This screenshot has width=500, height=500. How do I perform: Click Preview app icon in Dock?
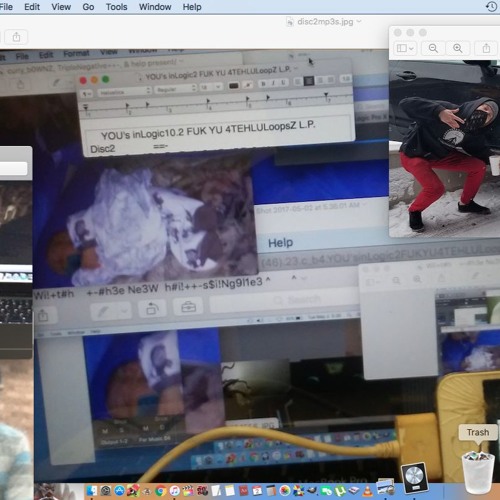pyautogui.click(x=385, y=487)
